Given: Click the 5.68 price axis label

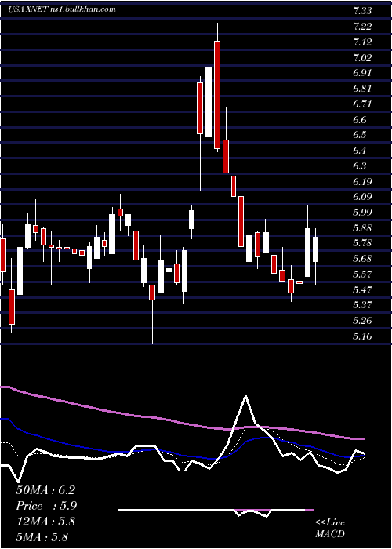Looking at the screenshot, I should pyautogui.click(x=362, y=259).
